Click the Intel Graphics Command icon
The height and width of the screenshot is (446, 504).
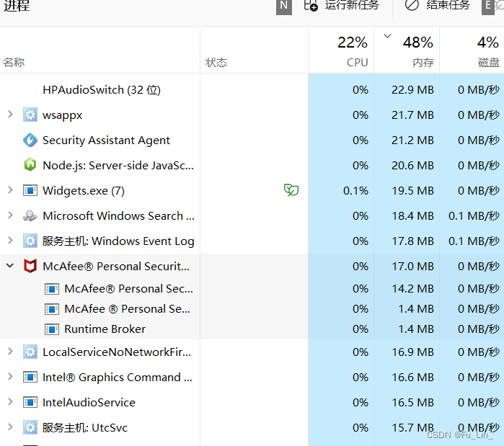30,378
